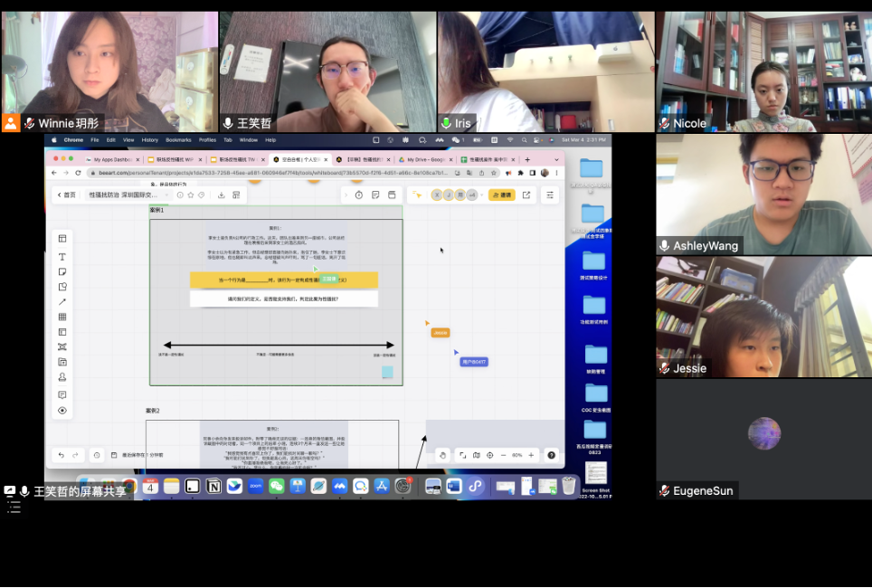Open Microsoft Word from the Dock
Screen dimensions: 872x588
tap(454, 486)
